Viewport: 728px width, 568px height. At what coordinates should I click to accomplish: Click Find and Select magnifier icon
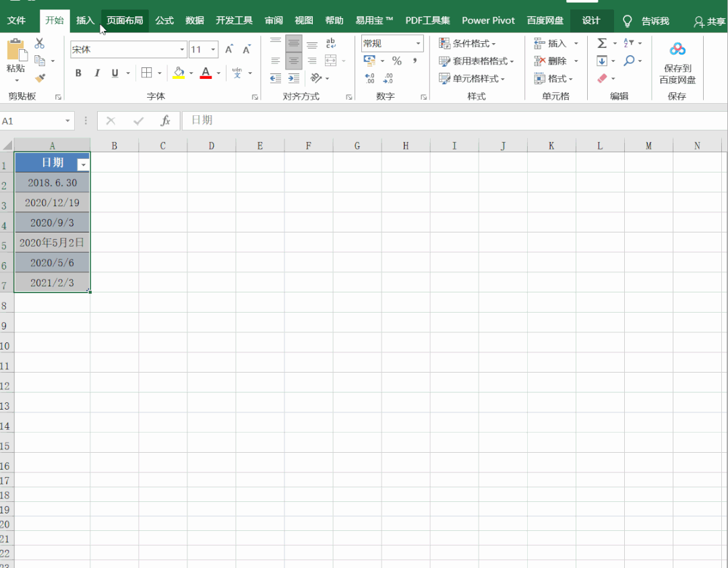pos(629,61)
